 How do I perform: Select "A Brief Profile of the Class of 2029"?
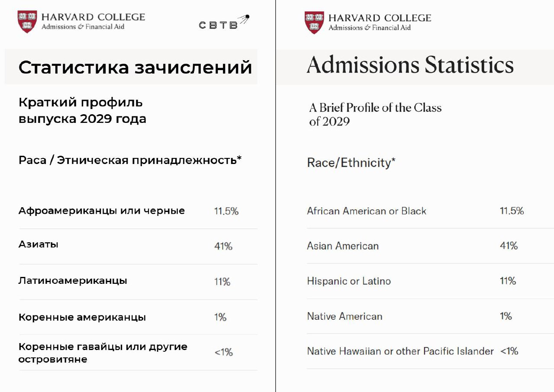tap(375, 114)
